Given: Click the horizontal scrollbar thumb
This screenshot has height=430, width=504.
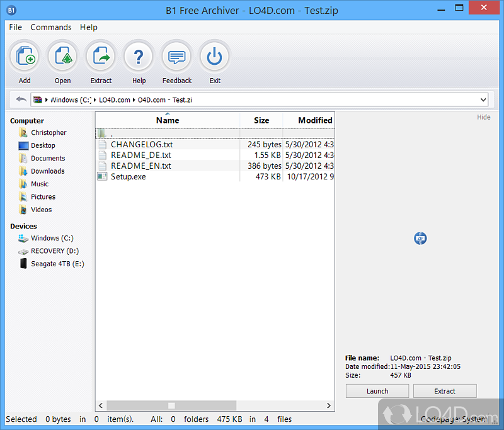Looking at the screenshot, I should pyautogui.click(x=171, y=405).
